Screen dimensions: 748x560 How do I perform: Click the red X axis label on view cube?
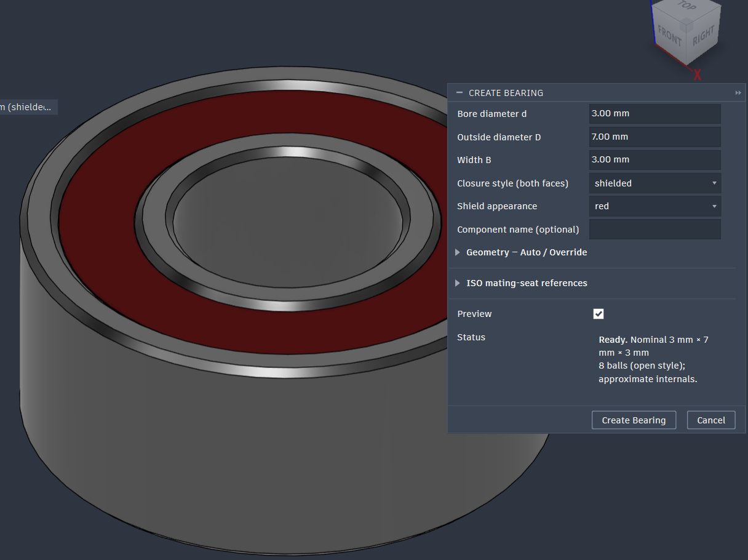click(x=698, y=75)
